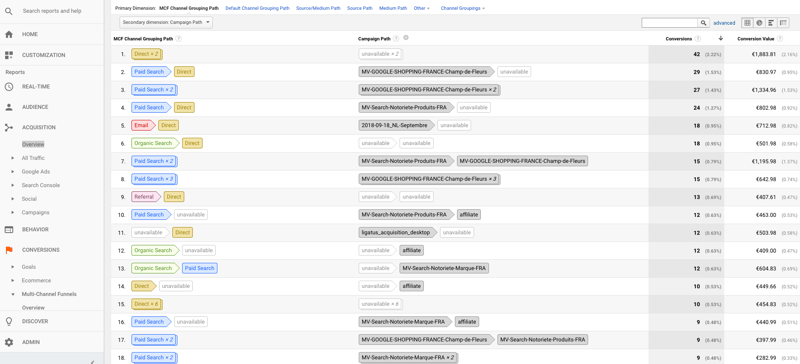Select the Source/Medium Path dimension

318,8
